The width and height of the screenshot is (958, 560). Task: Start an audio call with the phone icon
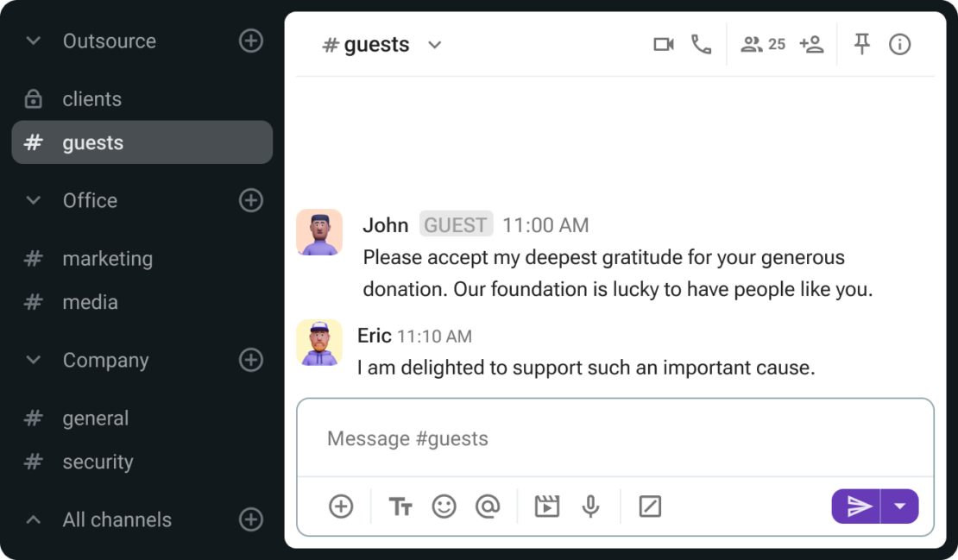[x=702, y=44]
